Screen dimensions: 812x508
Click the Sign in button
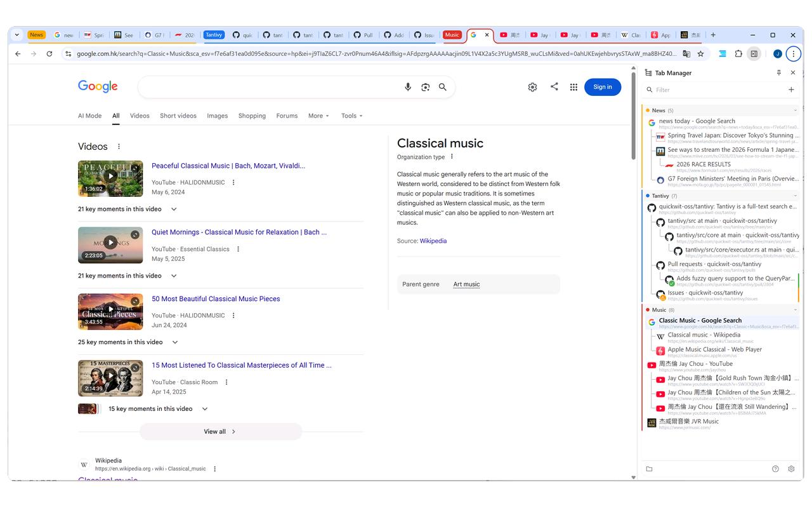pos(603,87)
